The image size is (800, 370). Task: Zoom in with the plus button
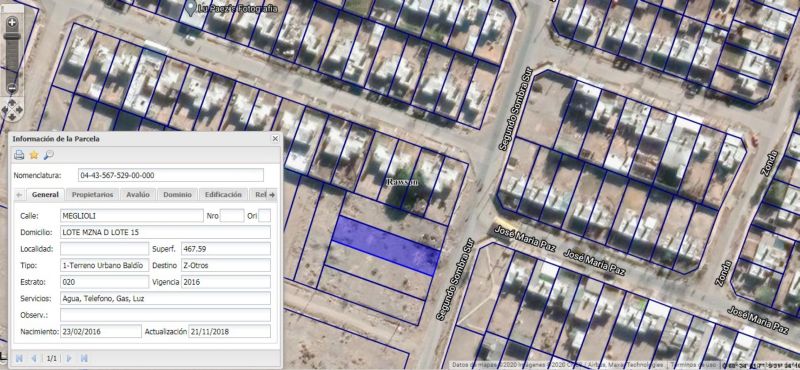pyautogui.click(x=12, y=22)
